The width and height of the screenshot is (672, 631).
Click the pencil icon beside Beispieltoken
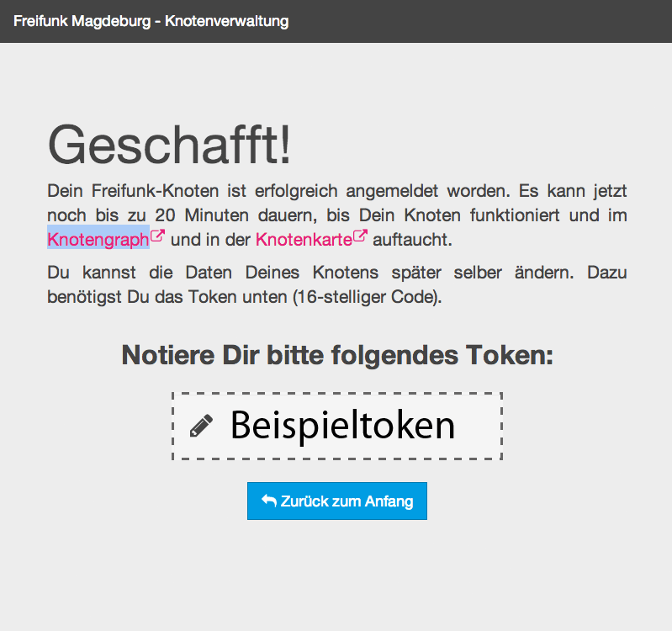point(201,426)
